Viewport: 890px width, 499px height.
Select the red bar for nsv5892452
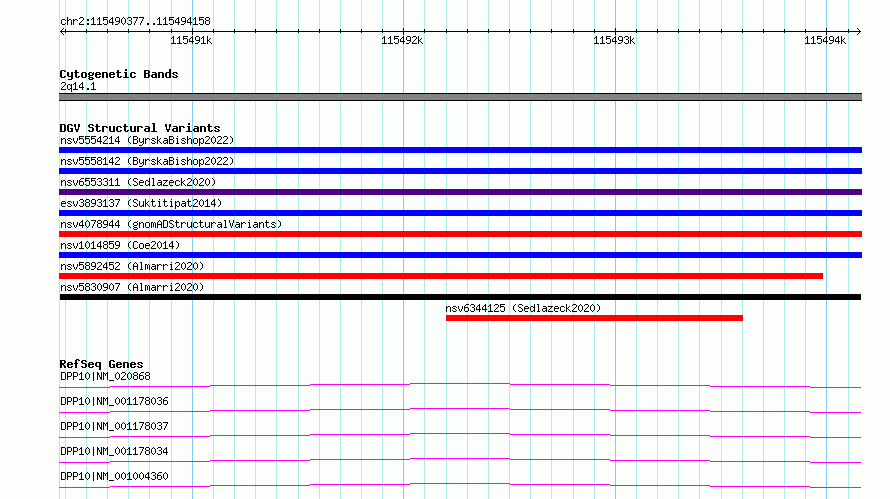441,276
